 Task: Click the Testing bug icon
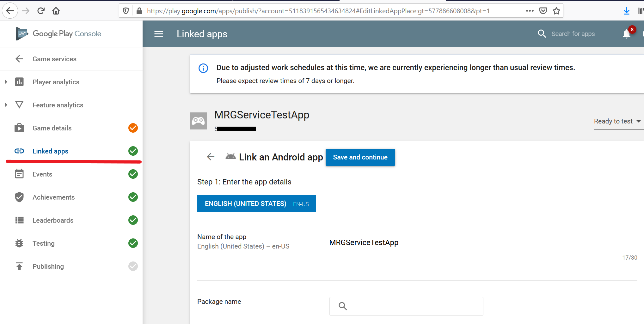pyautogui.click(x=19, y=243)
